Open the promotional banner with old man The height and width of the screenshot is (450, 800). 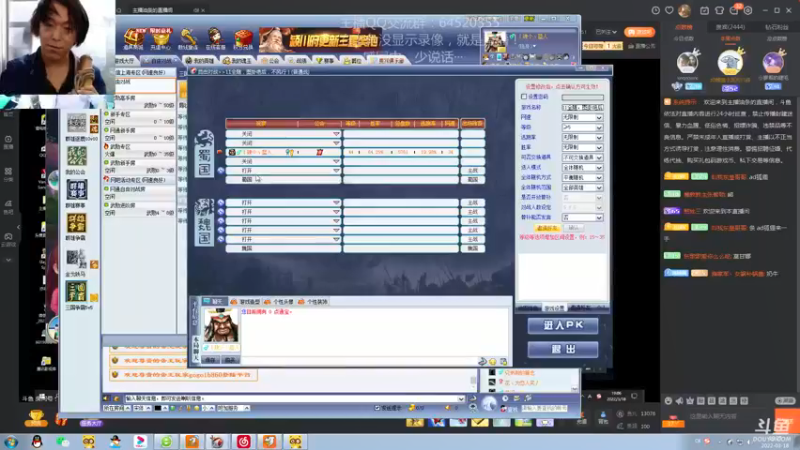[320, 40]
